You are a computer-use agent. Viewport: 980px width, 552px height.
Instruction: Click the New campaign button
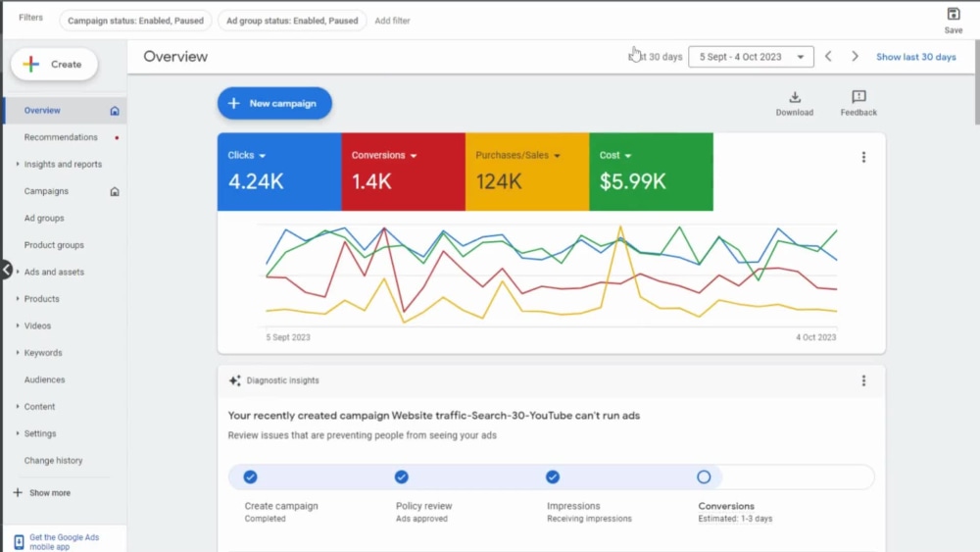tap(274, 103)
